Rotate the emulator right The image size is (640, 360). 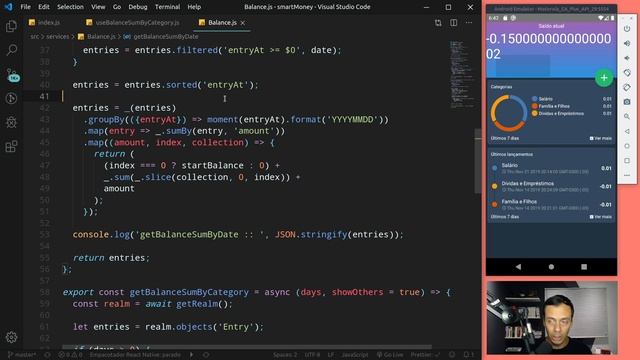pyautogui.click(x=627, y=87)
